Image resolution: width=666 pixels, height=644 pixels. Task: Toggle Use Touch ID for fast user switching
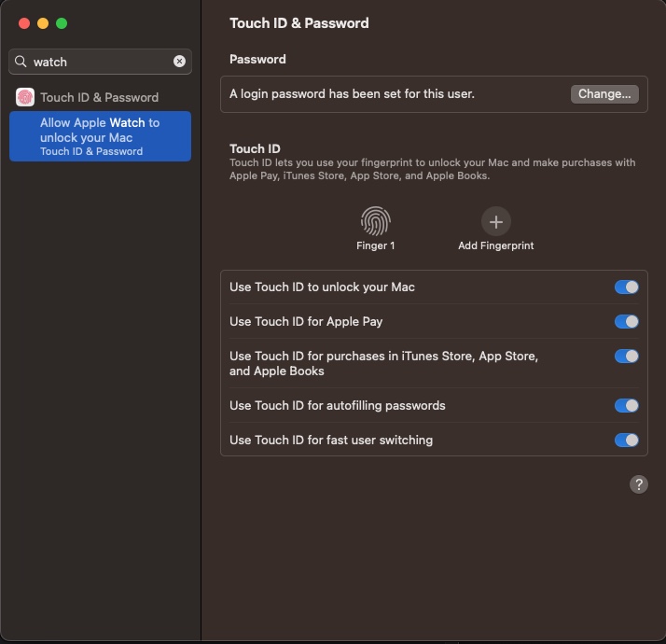[x=626, y=440]
